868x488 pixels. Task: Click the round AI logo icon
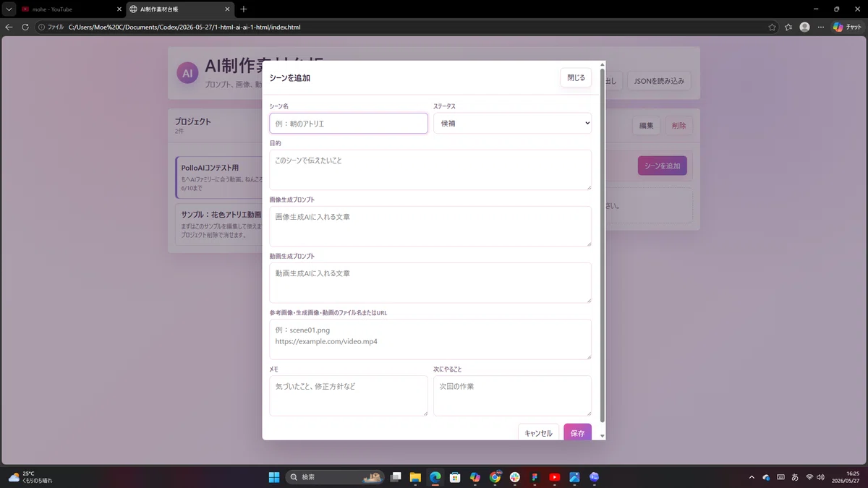point(187,73)
